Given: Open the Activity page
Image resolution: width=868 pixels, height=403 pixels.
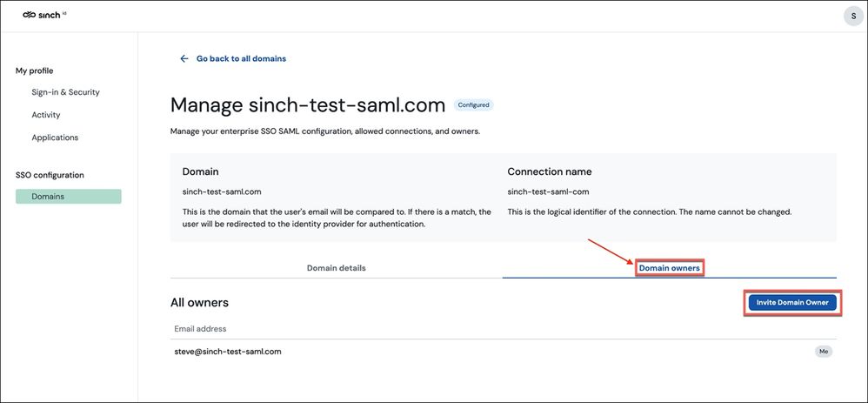Looking at the screenshot, I should (46, 115).
